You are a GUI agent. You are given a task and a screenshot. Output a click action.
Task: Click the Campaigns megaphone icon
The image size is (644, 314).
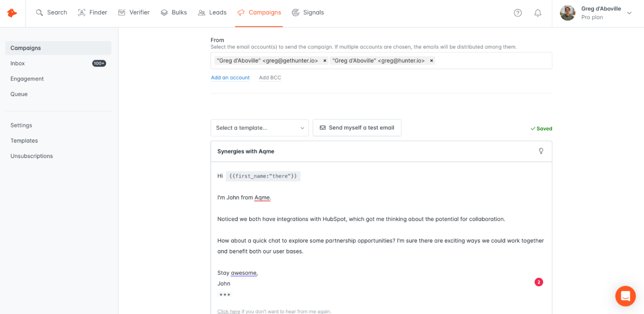[x=241, y=13]
